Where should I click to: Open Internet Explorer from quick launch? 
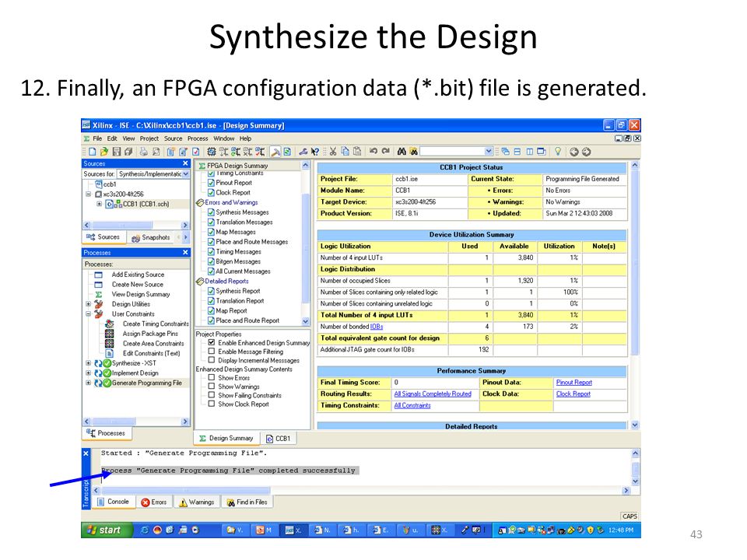(x=144, y=530)
